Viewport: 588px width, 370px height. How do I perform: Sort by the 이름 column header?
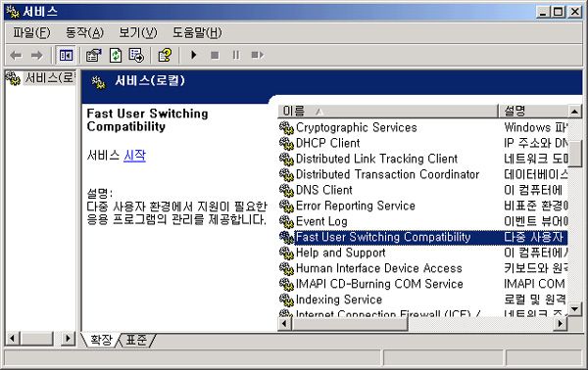(x=388, y=112)
